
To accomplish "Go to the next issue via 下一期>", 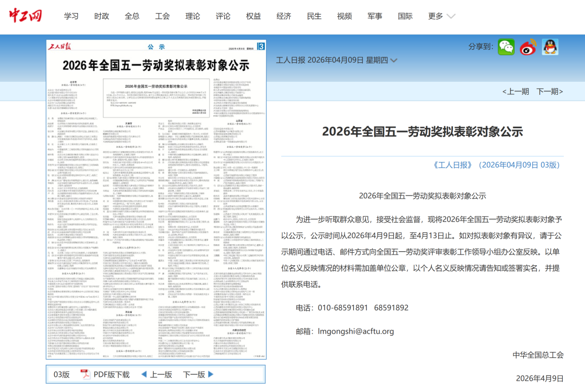I will 549,92.
